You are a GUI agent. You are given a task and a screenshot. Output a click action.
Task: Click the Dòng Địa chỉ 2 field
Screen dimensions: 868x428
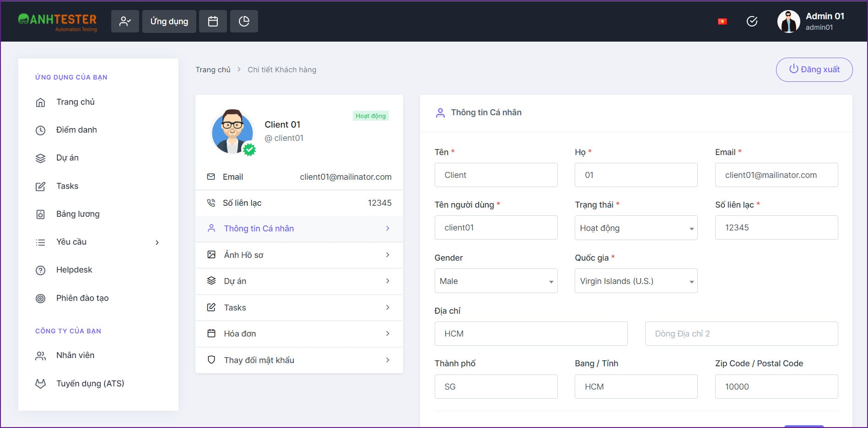741,334
